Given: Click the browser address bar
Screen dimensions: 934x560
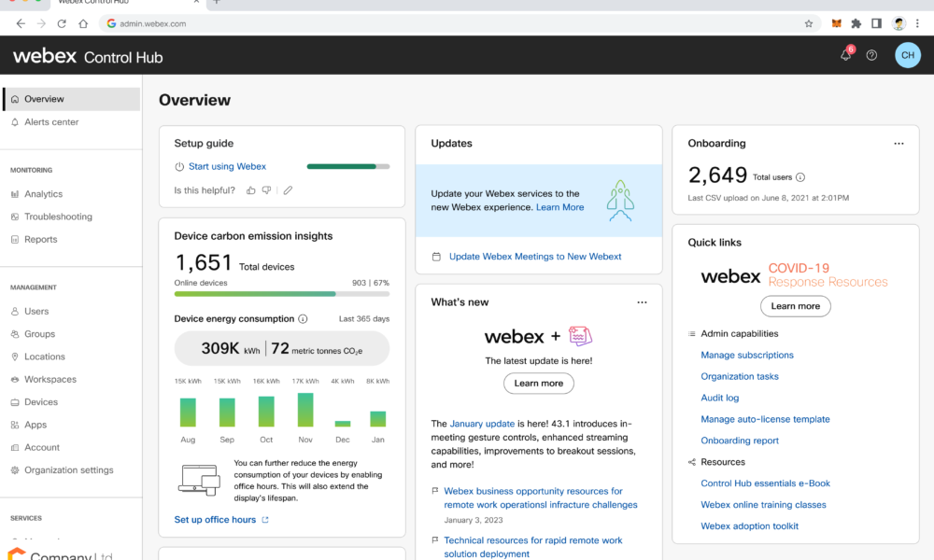Looking at the screenshot, I should (448, 23).
